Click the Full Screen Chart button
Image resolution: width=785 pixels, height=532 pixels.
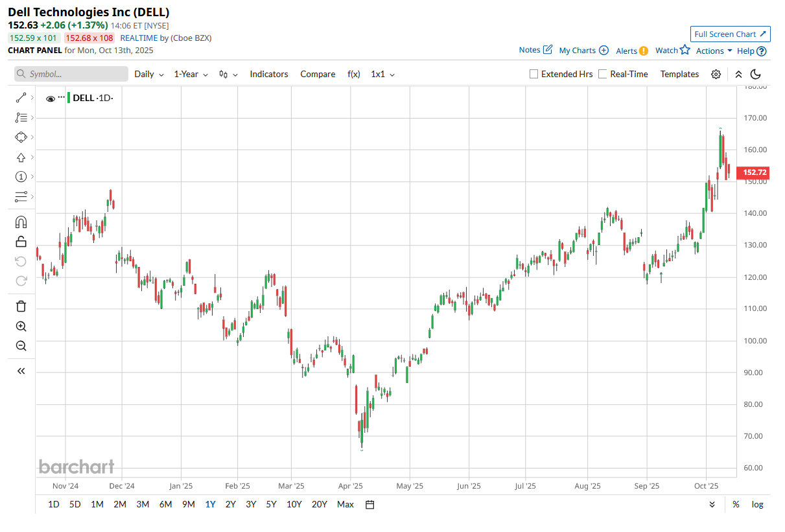[x=730, y=34]
